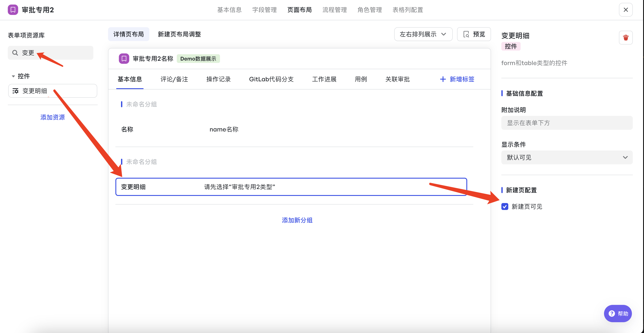Open the GitLab代码分支 tab
644x333 pixels.
(x=271, y=79)
